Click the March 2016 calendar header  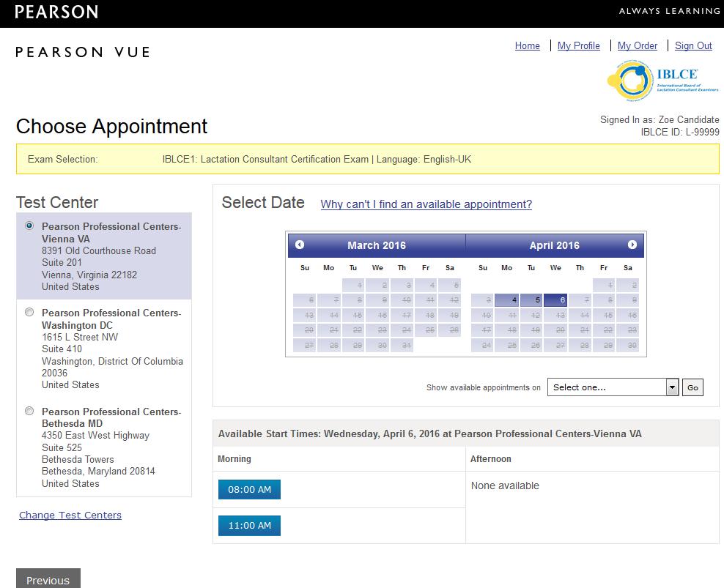pyautogui.click(x=377, y=245)
